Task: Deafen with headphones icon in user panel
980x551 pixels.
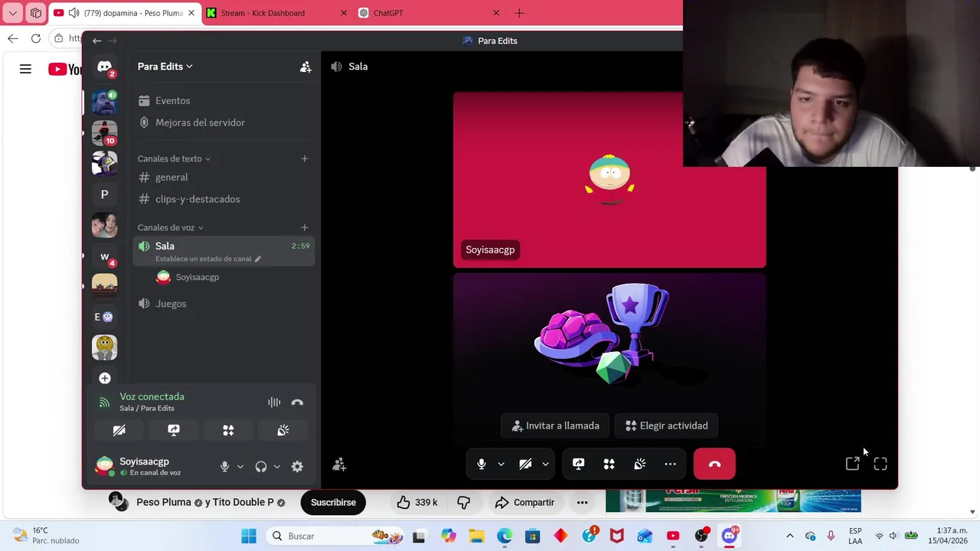Action: pos(261,466)
